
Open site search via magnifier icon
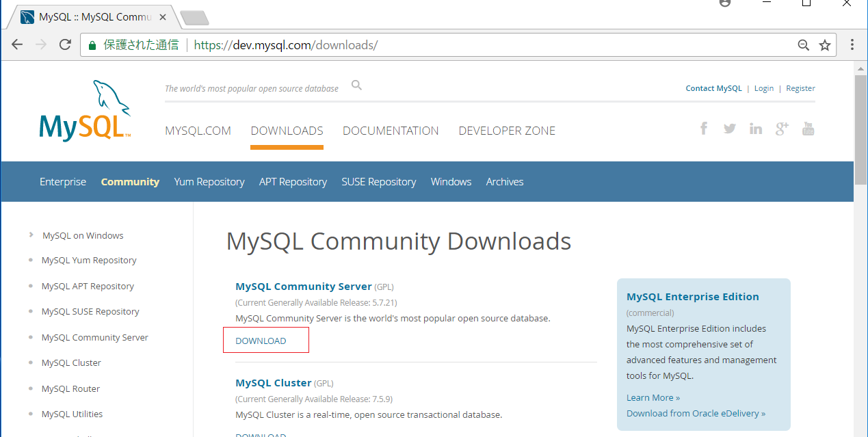tap(356, 85)
